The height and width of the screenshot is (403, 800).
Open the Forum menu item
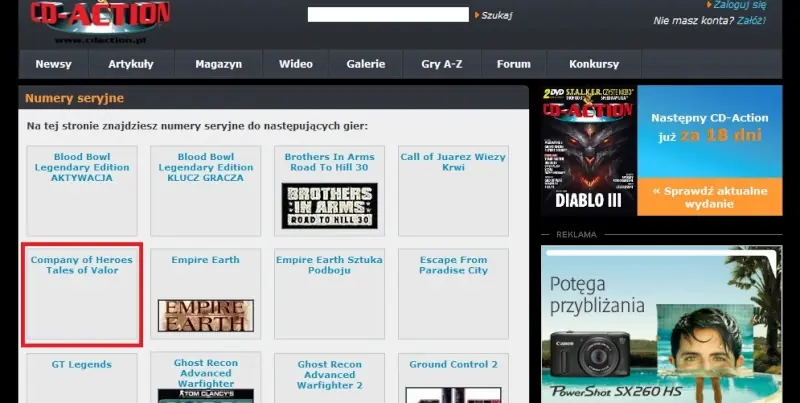(514, 64)
